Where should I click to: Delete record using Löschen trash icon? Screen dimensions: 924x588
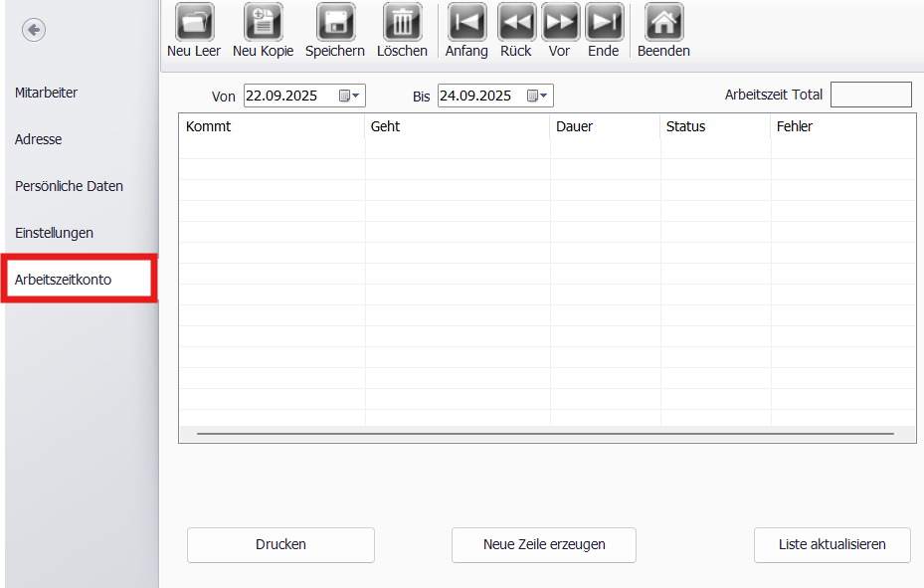pos(403,23)
